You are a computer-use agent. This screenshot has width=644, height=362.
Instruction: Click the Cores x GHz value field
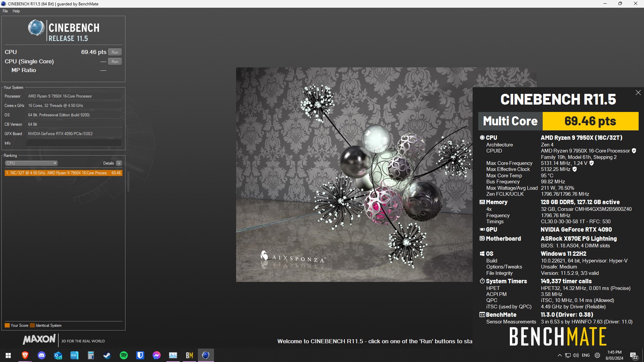74,106
